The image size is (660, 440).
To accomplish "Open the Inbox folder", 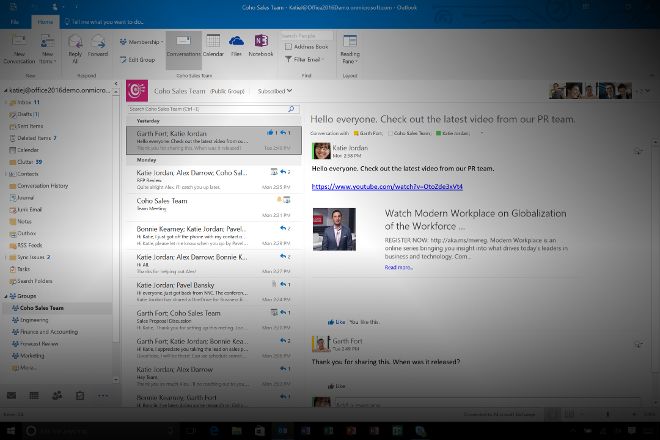I will coord(24,102).
